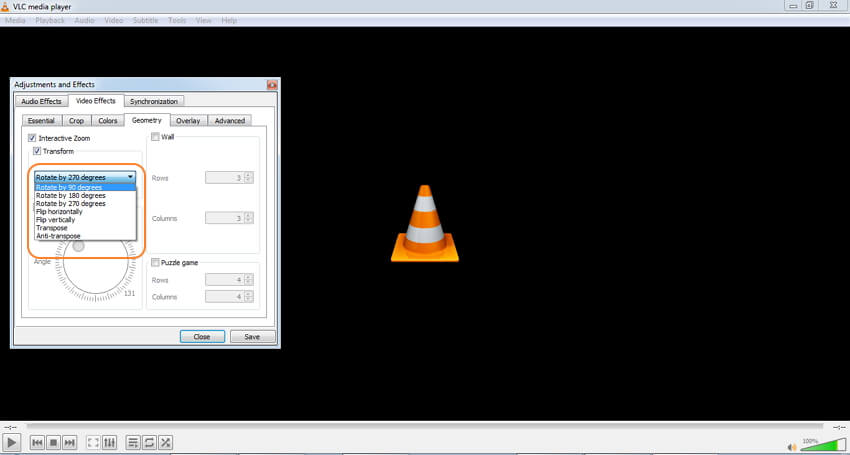This screenshot has width=850, height=455.
Task: Open the Media menu
Action: tap(15, 21)
